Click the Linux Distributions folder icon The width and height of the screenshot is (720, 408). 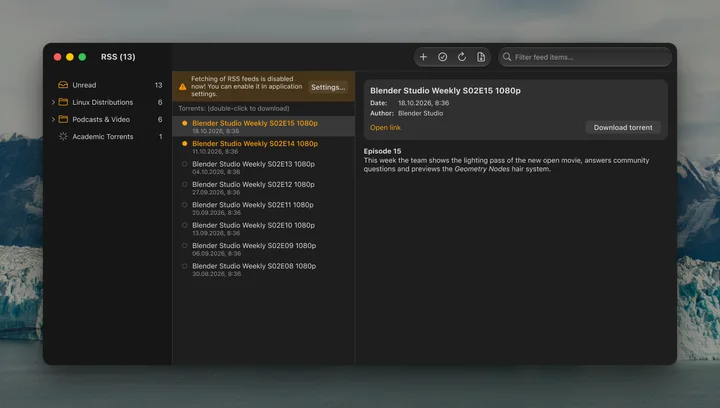[63, 102]
